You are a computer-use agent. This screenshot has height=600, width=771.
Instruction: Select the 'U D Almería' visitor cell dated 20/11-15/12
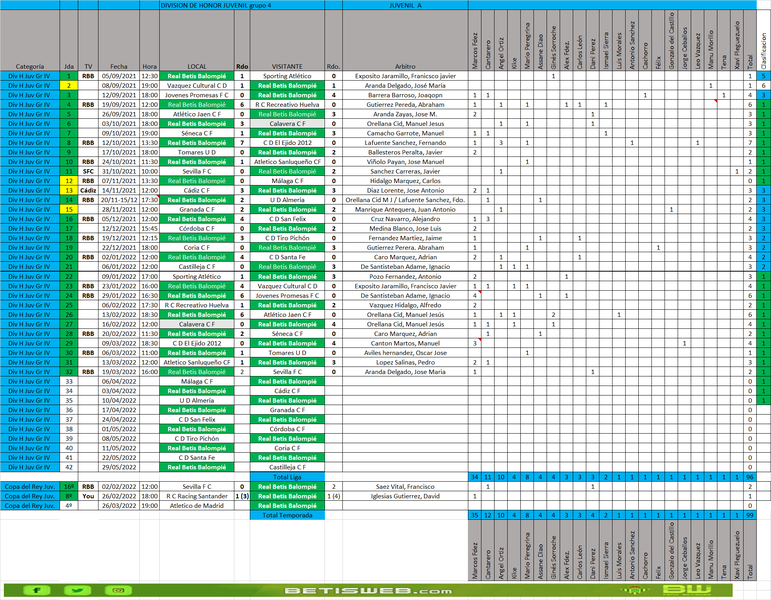click(287, 200)
